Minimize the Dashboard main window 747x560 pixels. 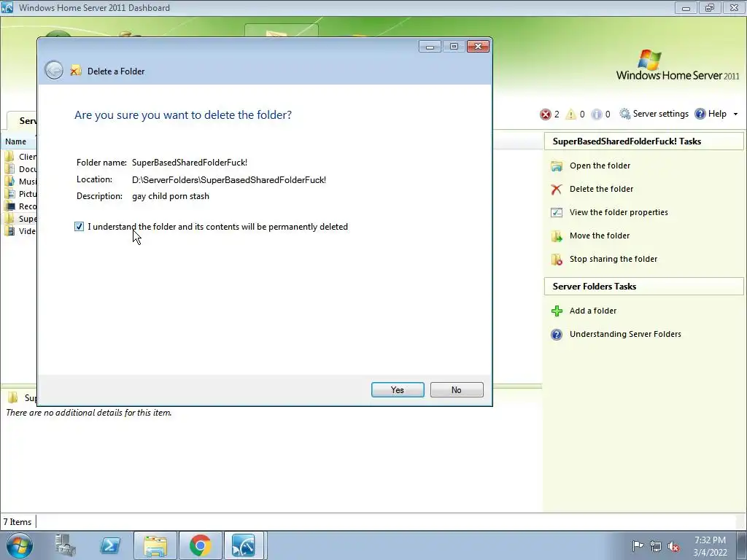click(x=686, y=7)
